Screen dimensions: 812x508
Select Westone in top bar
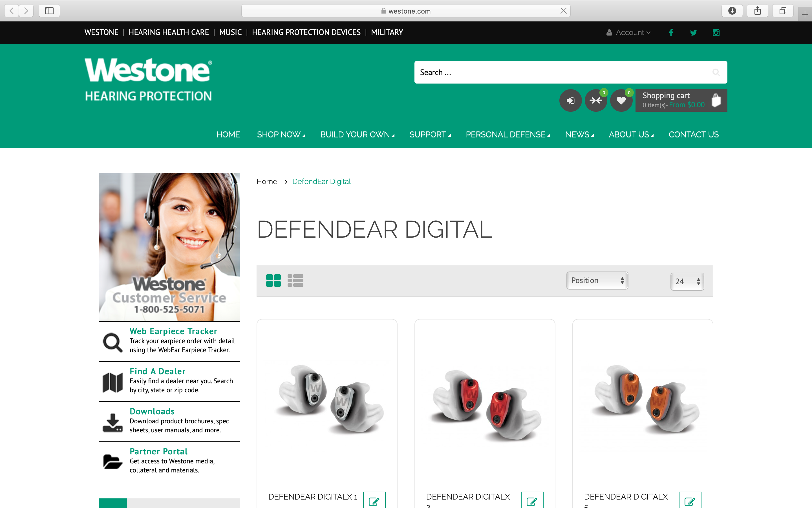(101, 32)
